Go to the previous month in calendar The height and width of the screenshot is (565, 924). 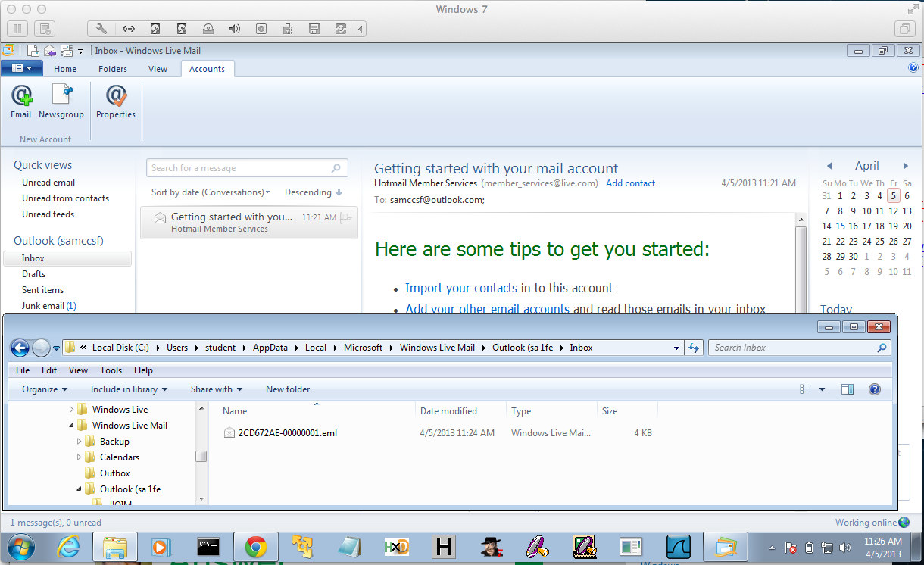click(829, 166)
